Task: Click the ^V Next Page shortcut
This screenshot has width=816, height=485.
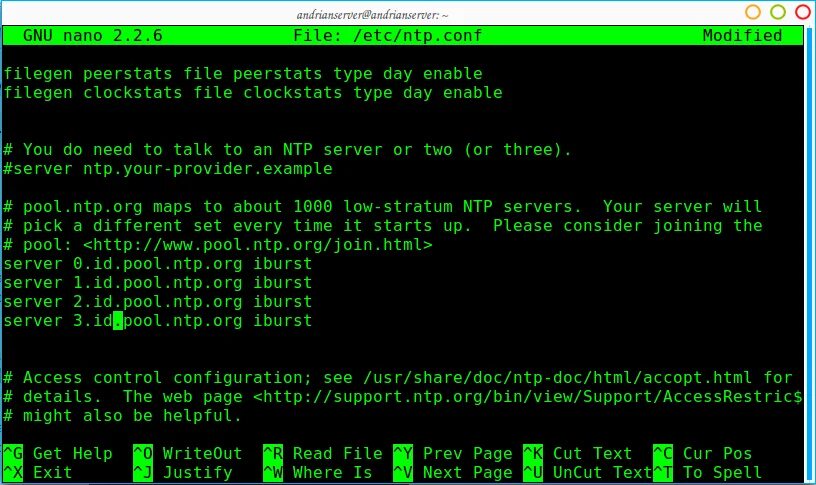Action: point(453,473)
